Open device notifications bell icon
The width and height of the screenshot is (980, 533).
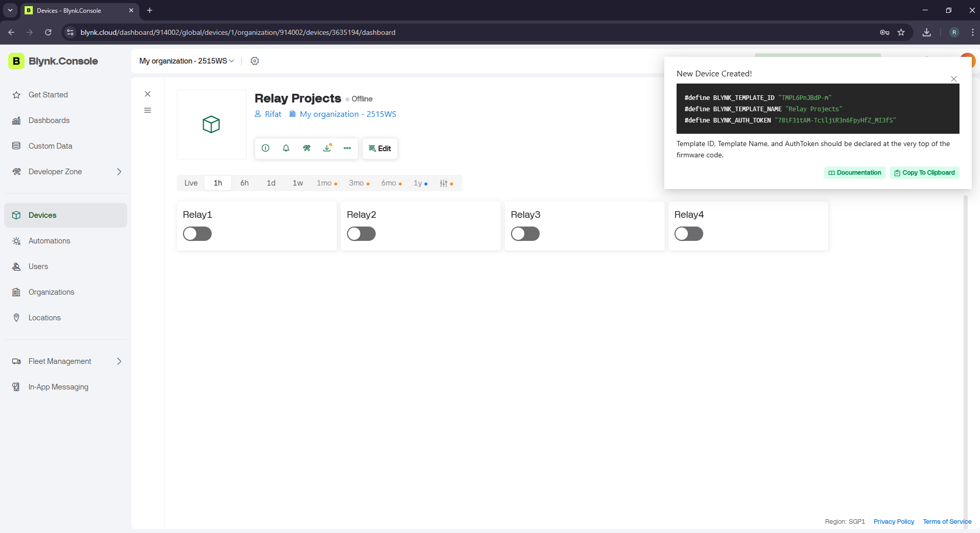(286, 148)
